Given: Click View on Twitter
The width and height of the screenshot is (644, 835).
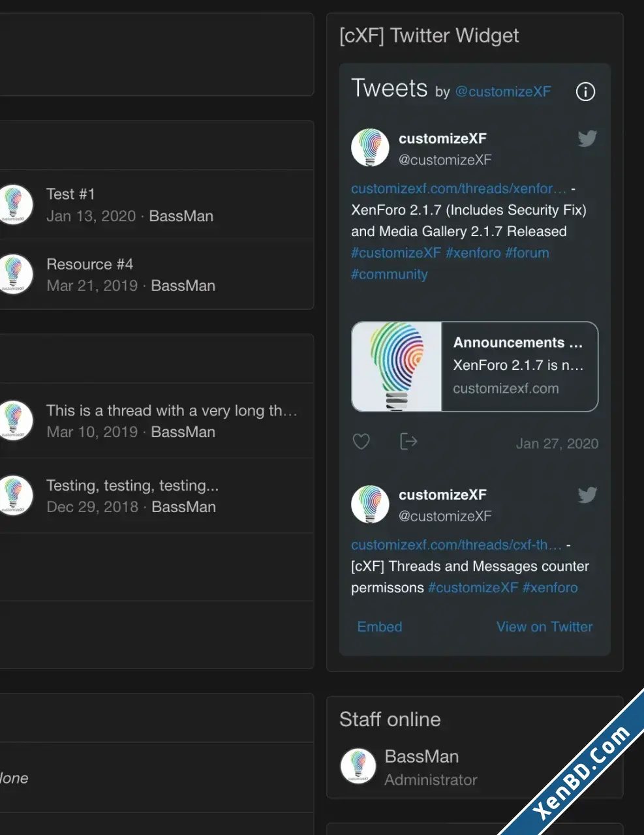Looking at the screenshot, I should coord(545,627).
